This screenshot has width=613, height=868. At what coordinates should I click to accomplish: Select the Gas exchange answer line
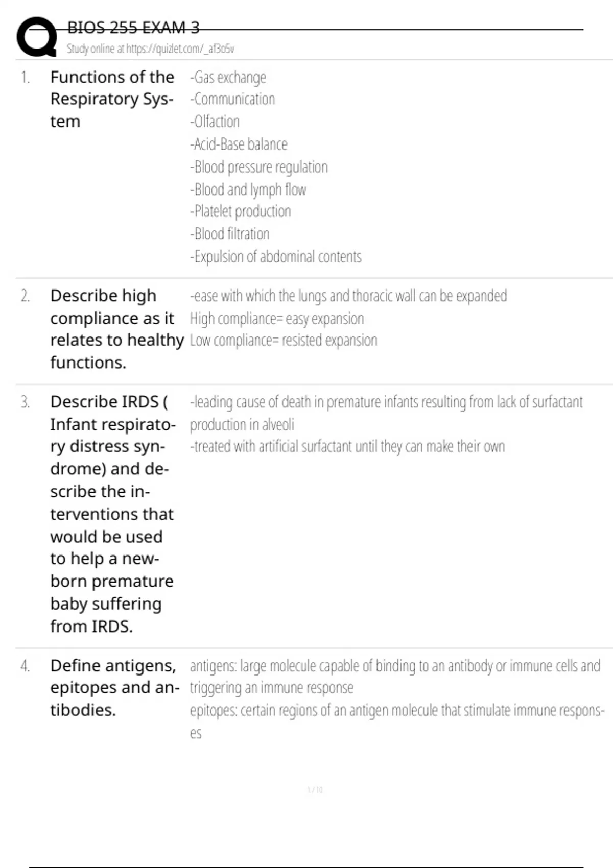click(x=228, y=77)
